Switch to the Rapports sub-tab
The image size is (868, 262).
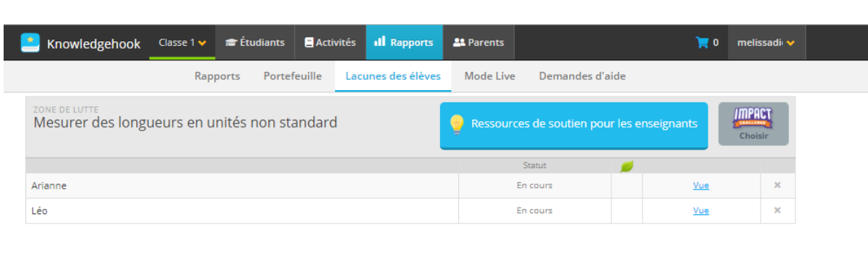coord(217,76)
